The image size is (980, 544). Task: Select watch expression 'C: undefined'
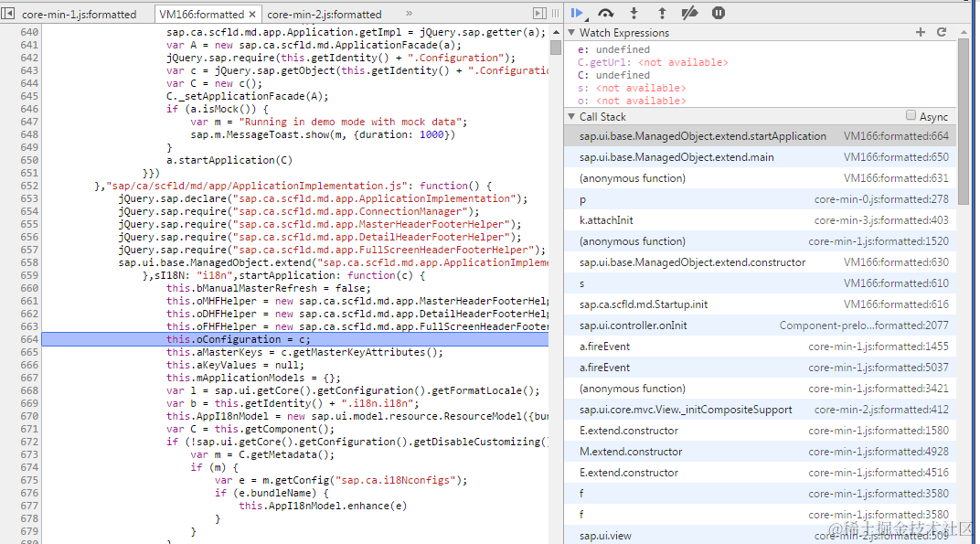coord(613,75)
